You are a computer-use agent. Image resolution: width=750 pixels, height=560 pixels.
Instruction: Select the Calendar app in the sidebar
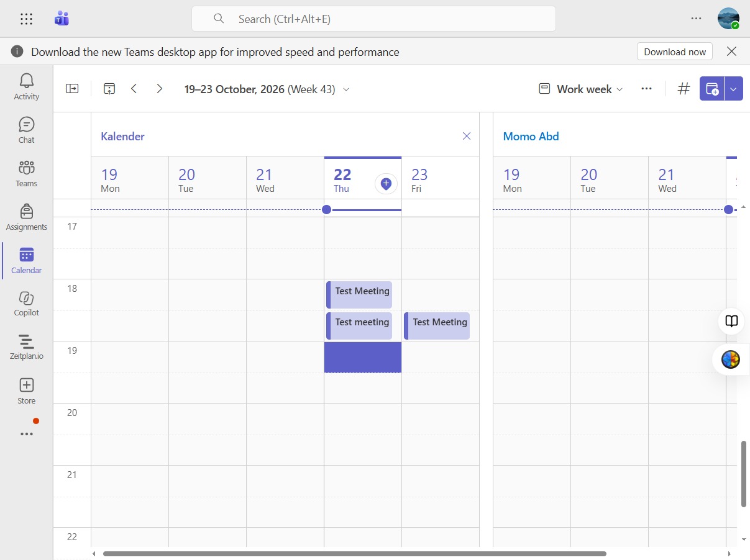pyautogui.click(x=27, y=260)
